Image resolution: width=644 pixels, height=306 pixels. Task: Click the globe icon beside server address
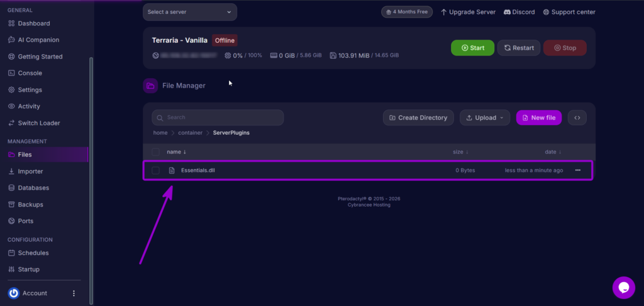pyautogui.click(x=156, y=55)
